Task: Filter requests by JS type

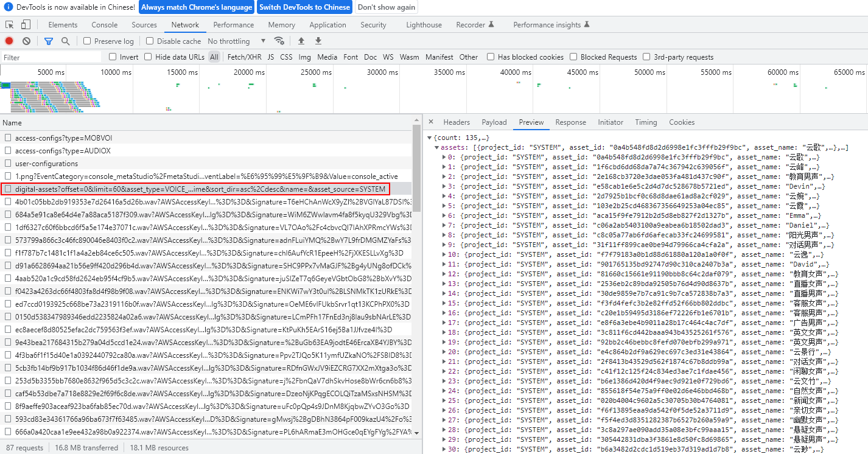Action: pyautogui.click(x=270, y=57)
